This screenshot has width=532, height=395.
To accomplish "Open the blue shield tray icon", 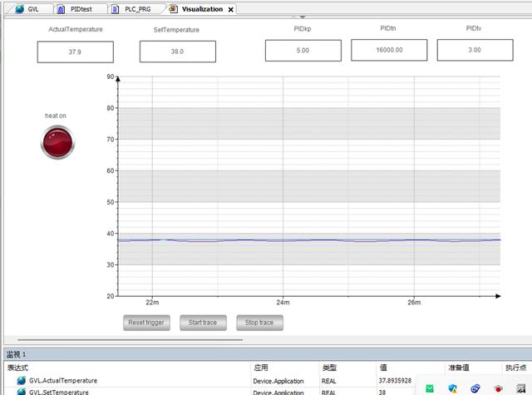I will [x=453, y=388].
